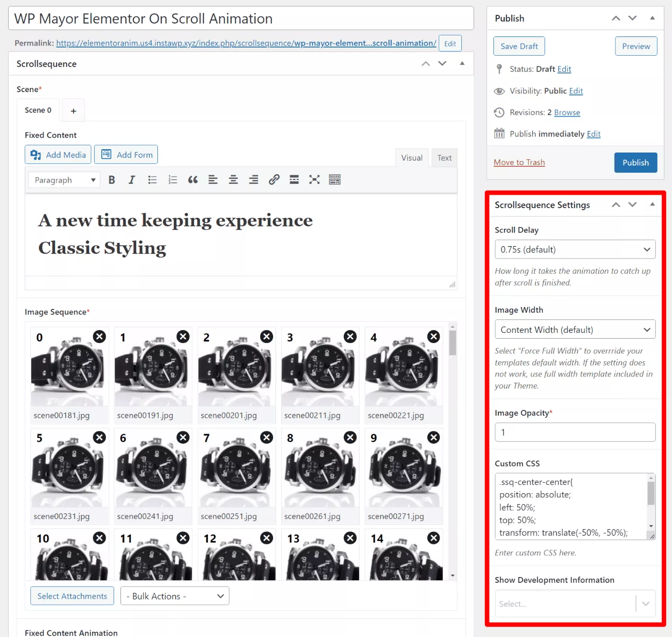
Task: Remove image 0 scene00181.jpg
Action: coord(99,337)
